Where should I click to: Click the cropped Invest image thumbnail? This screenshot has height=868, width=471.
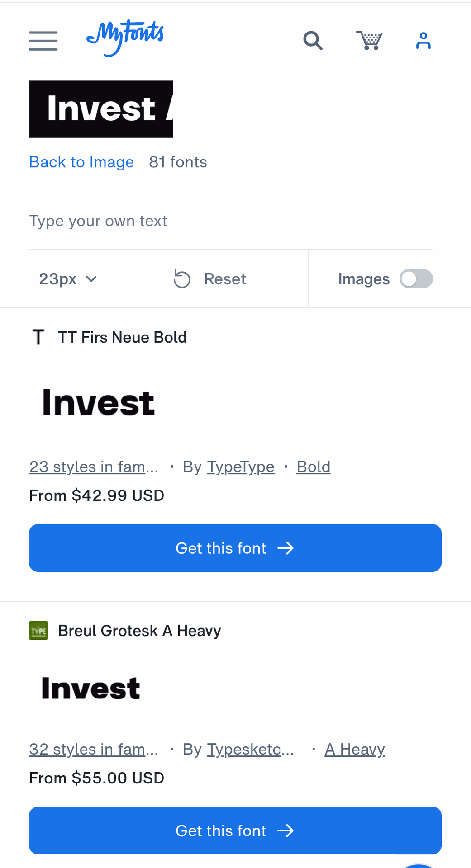101,109
